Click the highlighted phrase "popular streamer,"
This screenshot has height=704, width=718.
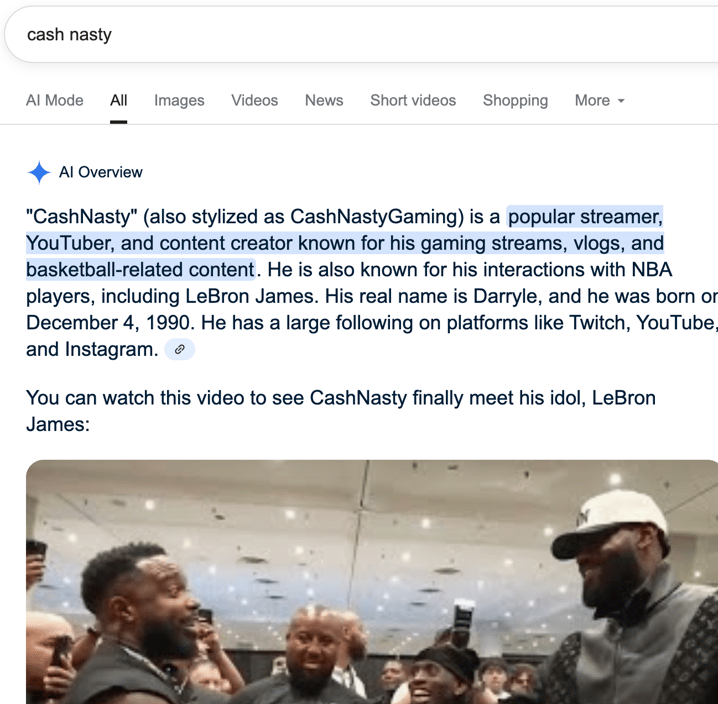(585, 217)
